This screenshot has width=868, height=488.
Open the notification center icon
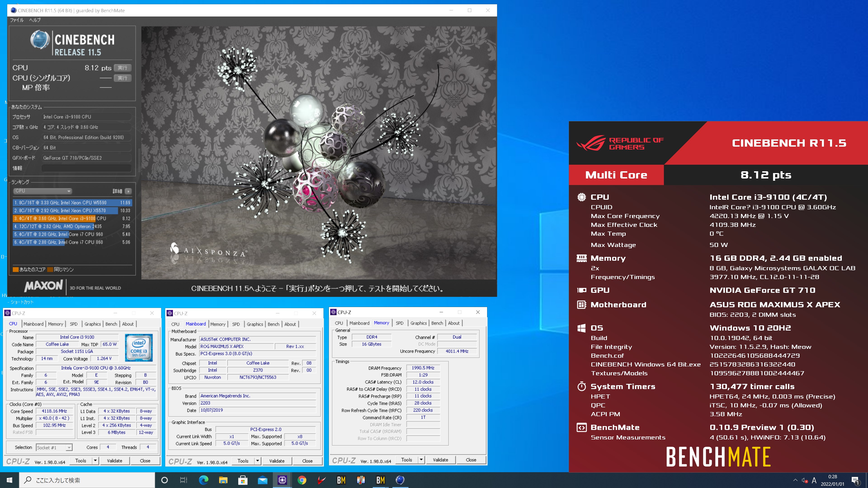[855, 480]
